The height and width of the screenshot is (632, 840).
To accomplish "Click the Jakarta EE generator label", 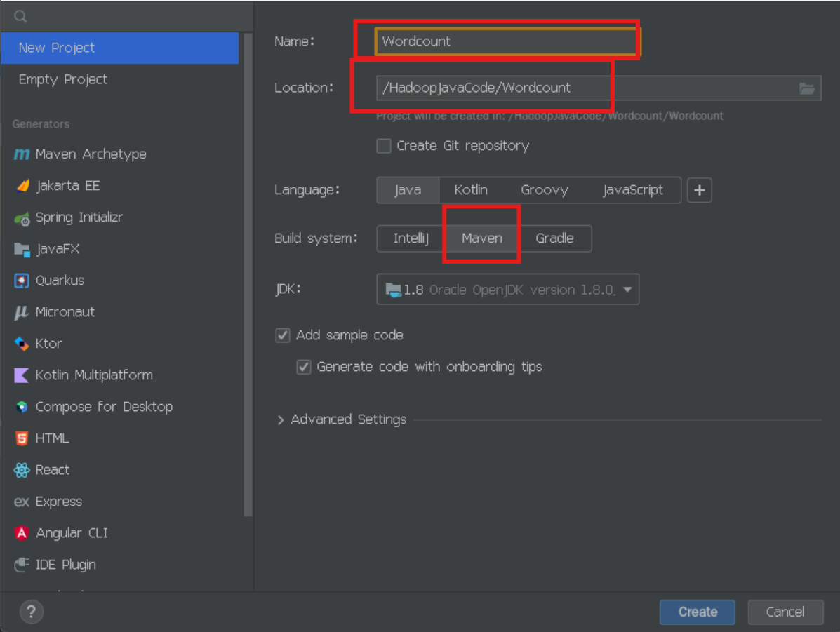I will (68, 186).
